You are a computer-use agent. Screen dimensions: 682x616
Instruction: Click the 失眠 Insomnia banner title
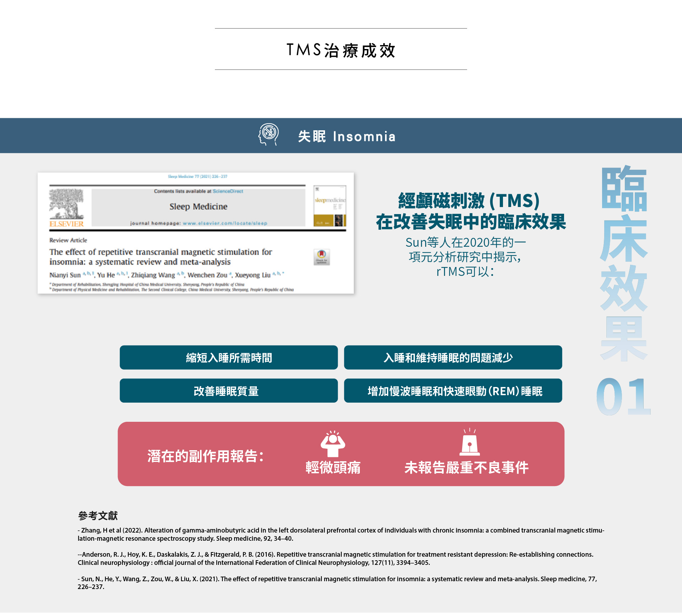coord(347,136)
